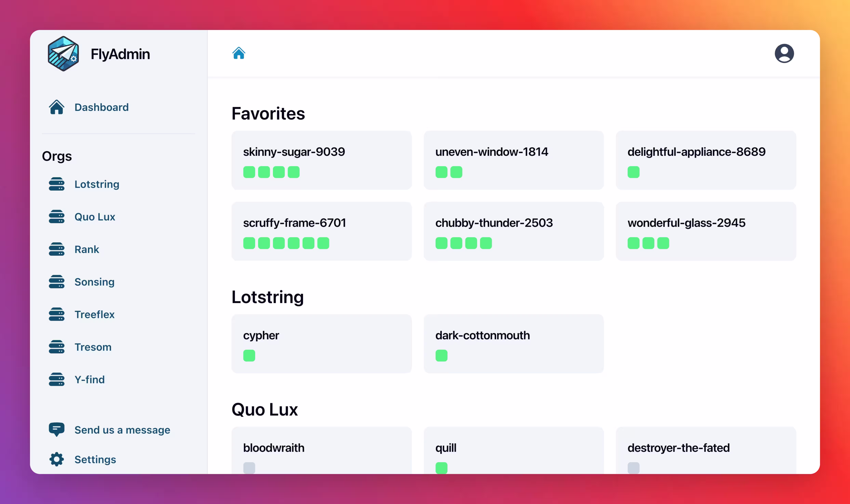The image size is (850, 504).
Task: Click the Y-find server stack icon
Action: [x=56, y=379]
